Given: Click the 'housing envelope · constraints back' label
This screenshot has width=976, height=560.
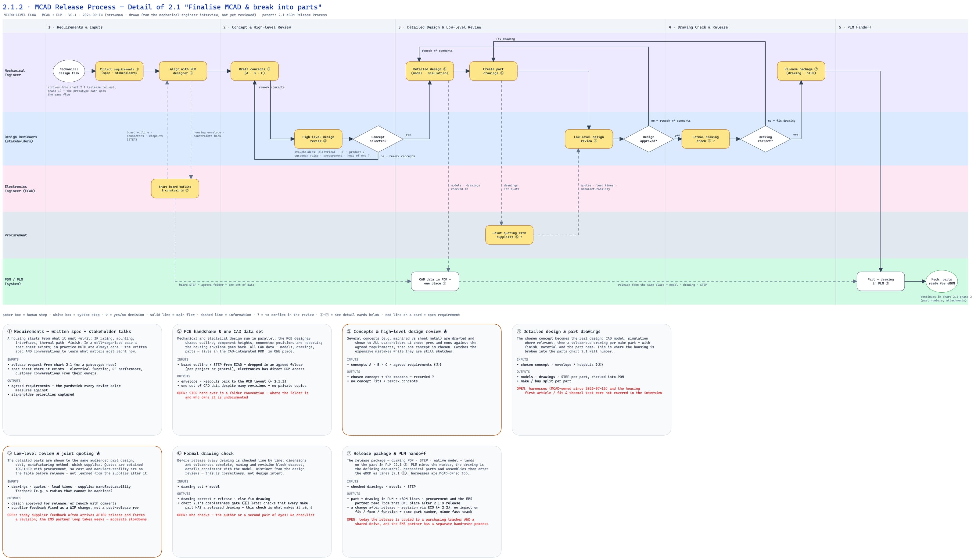Looking at the screenshot, I should [209, 134].
